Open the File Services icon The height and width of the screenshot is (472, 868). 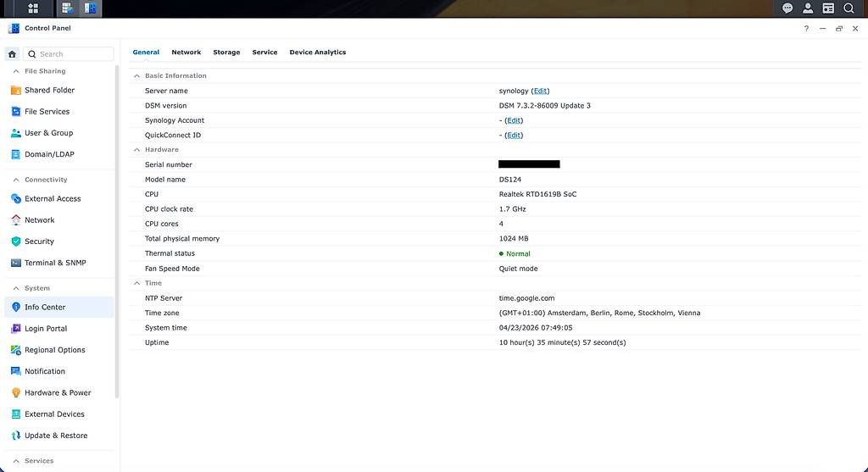[x=16, y=112]
